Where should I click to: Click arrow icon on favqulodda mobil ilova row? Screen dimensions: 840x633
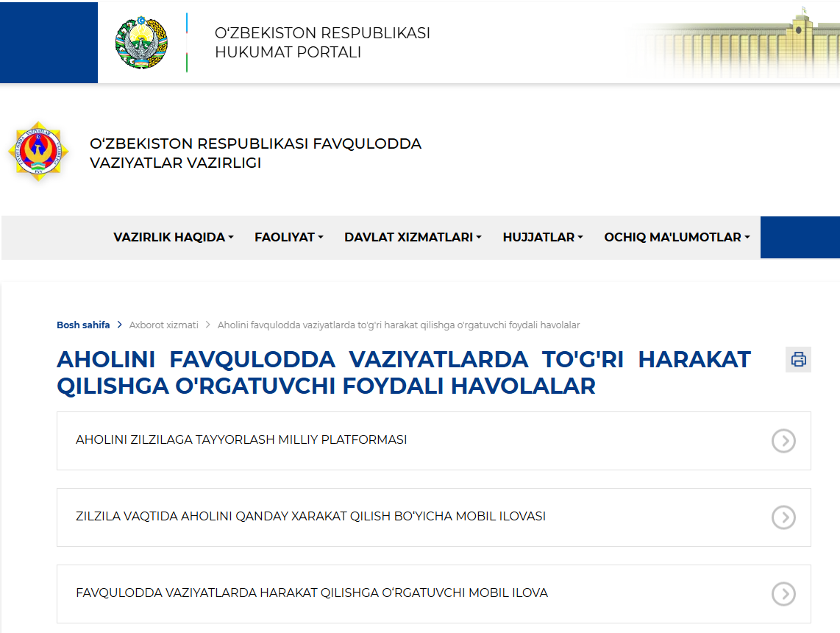click(x=783, y=594)
